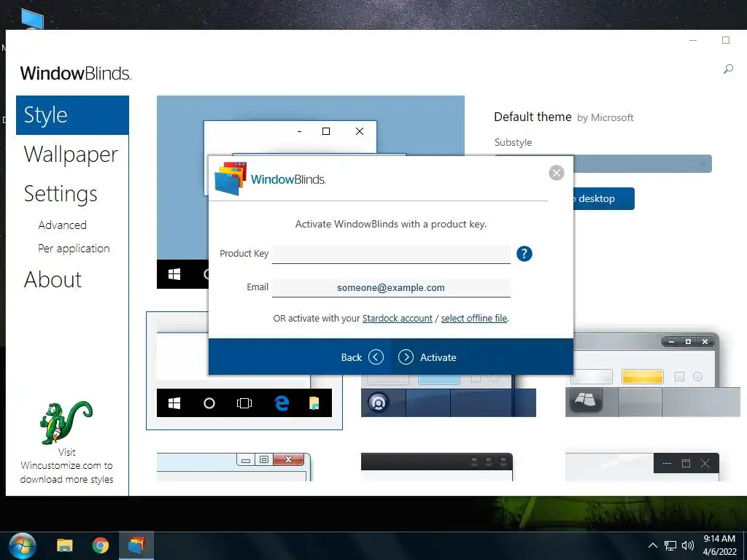747x560 pixels.
Task: Open Per application settings
Action: coord(74,249)
